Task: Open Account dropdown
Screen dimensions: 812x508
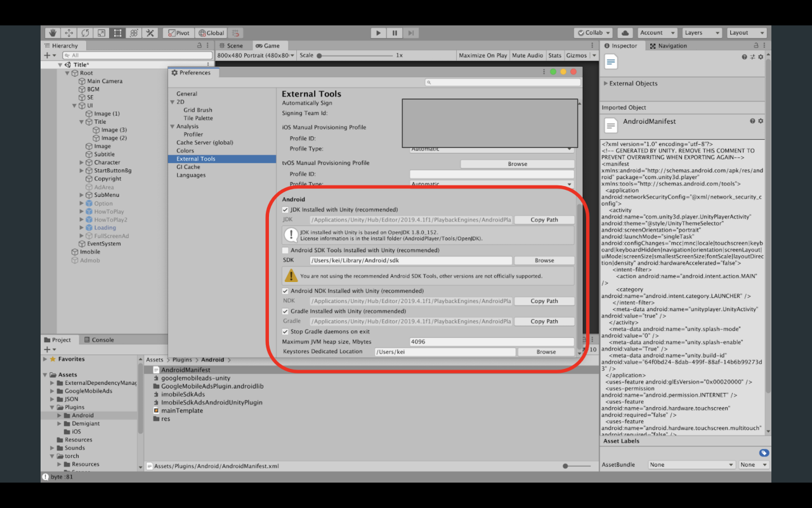Action: click(657, 33)
